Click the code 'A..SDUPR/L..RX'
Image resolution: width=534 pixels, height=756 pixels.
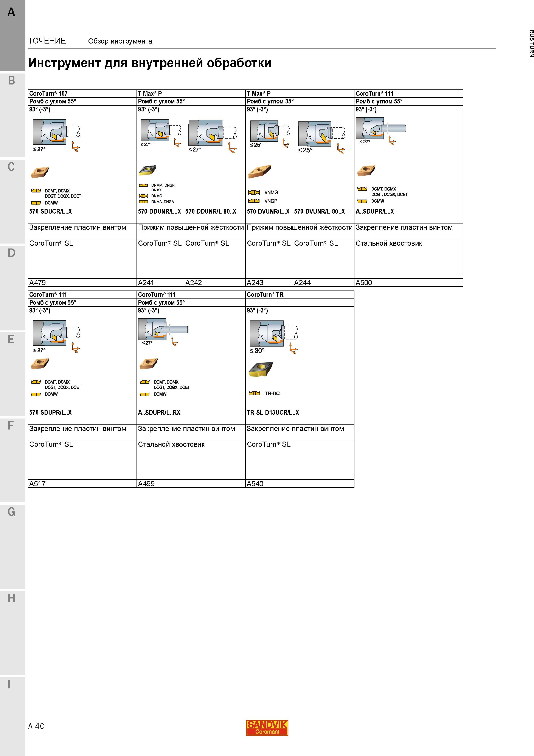tap(159, 412)
